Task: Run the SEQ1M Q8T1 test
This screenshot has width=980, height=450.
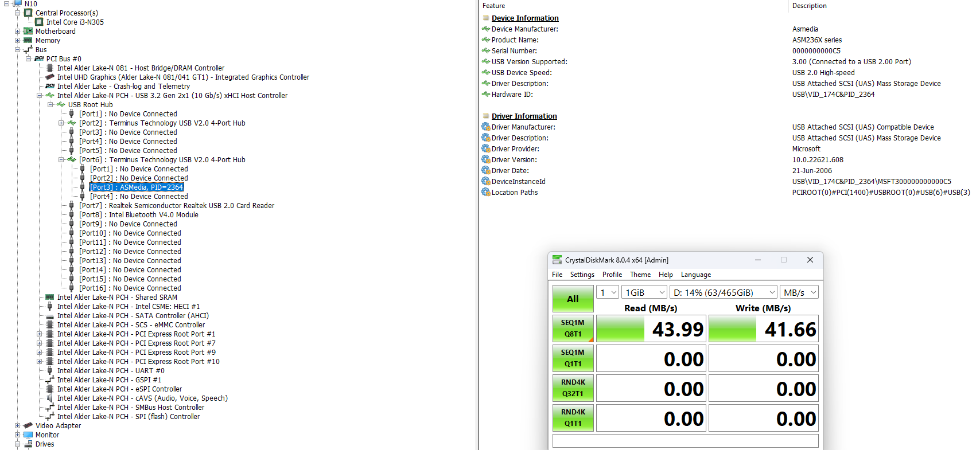Action: tap(573, 328)
